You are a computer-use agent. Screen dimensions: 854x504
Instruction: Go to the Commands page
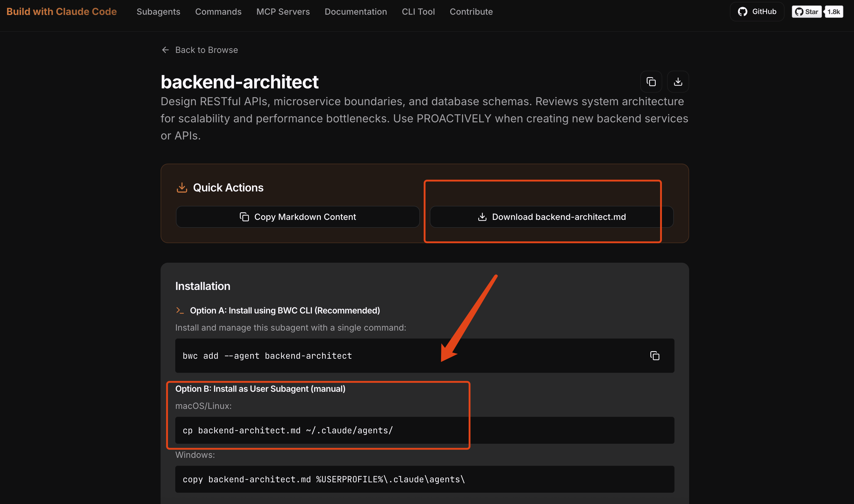[218, 12]
